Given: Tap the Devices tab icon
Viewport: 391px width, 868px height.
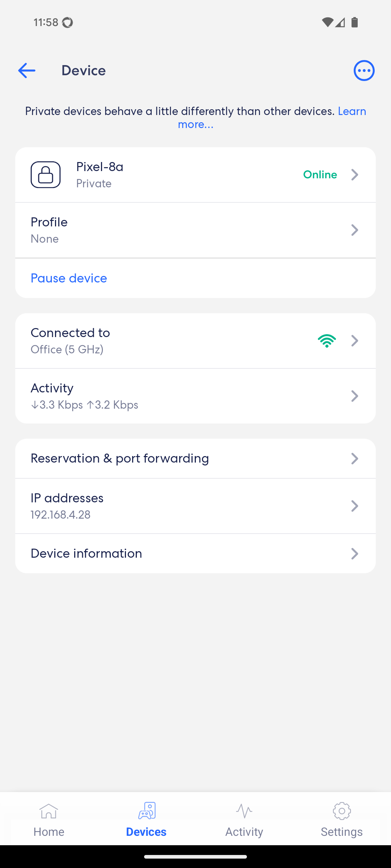Looking at the screenshot, I should click(147, 811).
